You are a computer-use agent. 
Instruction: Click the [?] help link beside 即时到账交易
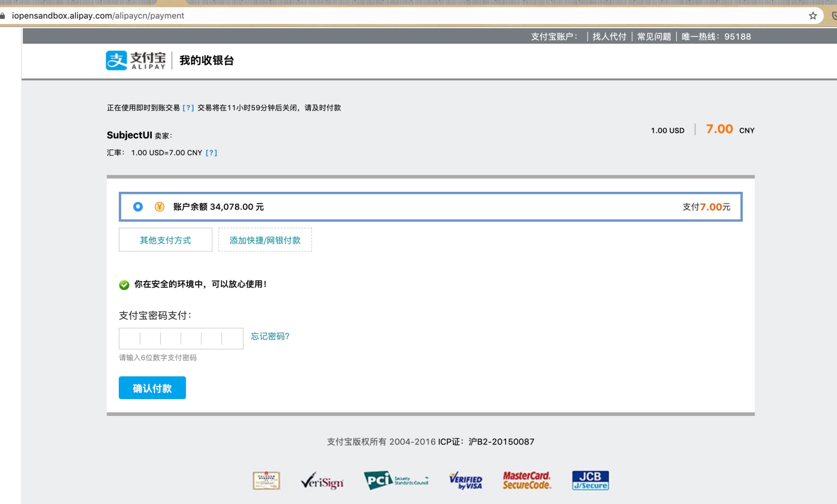pyautogui.click(x=189, y=108)
